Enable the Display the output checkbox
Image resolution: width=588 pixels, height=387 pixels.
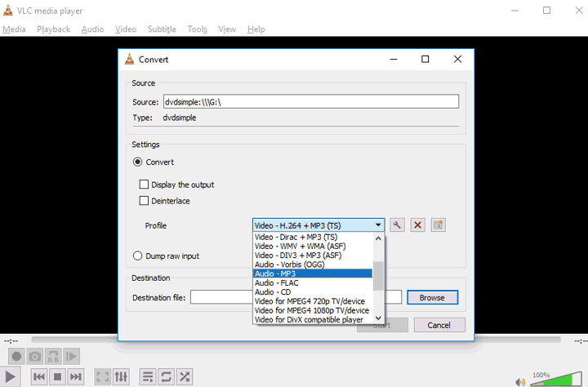coord(145,185)
